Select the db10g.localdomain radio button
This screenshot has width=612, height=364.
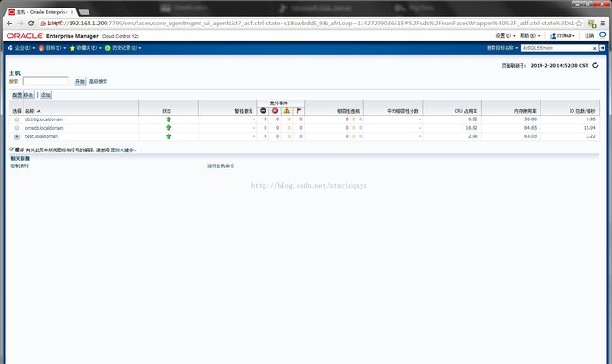click(x=16, y=119)
